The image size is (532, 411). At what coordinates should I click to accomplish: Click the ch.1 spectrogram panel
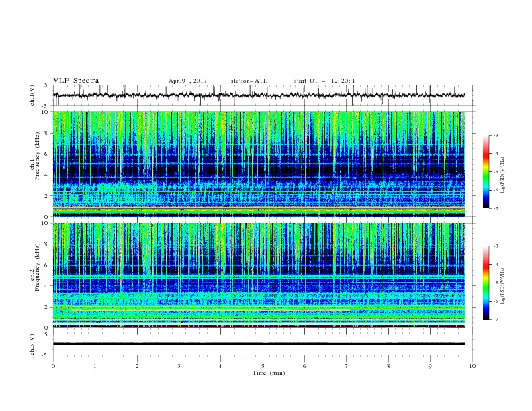[x=259, y=164]
